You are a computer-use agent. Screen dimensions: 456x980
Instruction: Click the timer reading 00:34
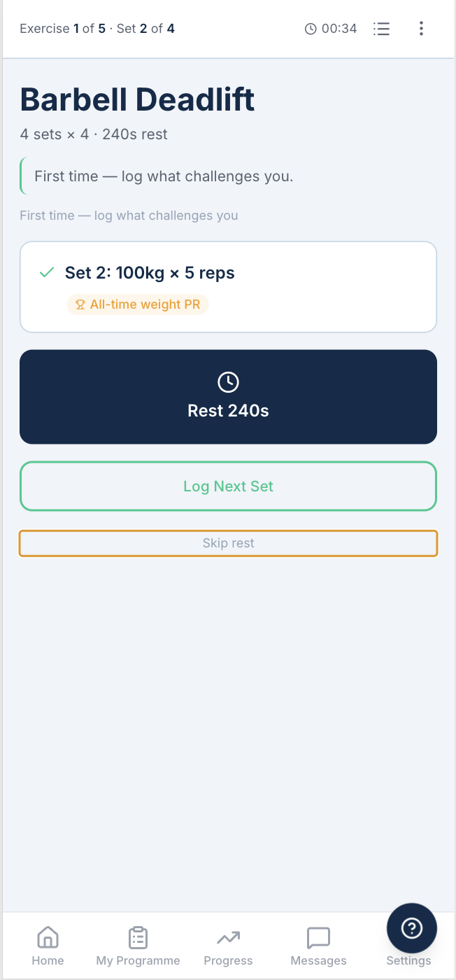tap(340, 29)
